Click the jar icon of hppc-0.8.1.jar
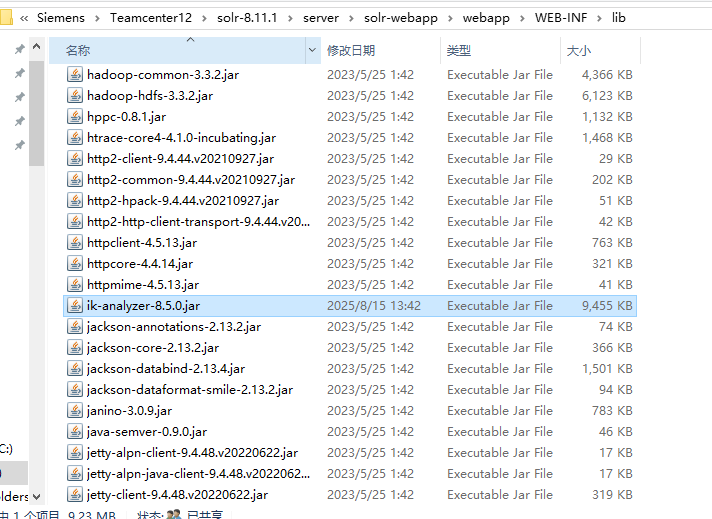 pos(75,117)
